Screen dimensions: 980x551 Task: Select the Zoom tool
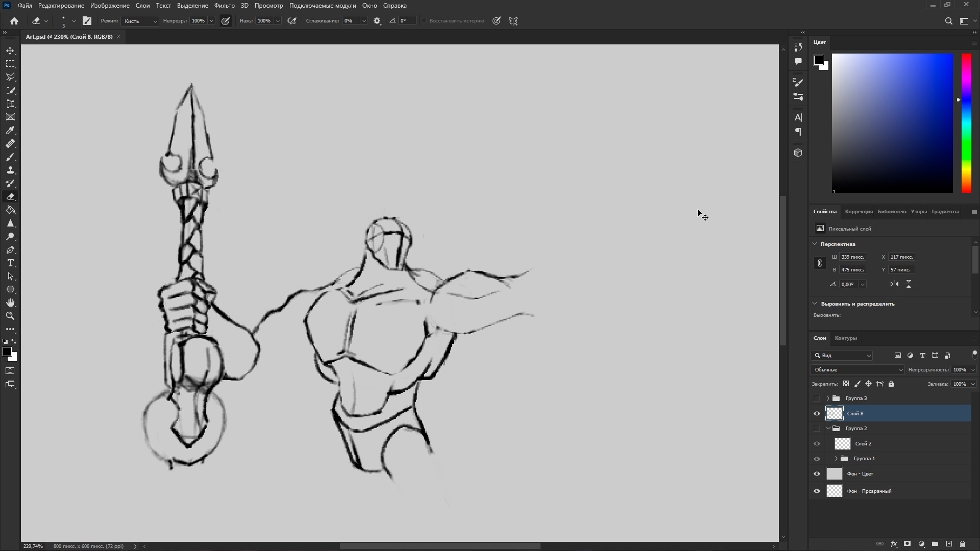tap(10, 316)
